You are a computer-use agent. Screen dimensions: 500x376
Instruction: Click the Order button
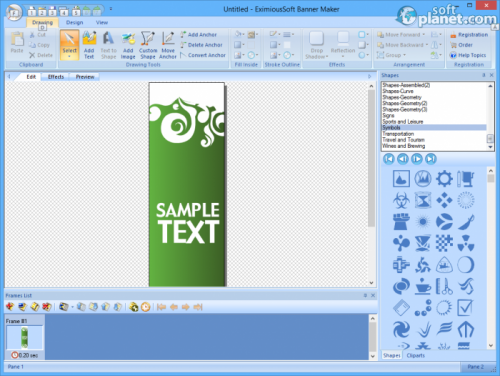click(x=461, y=45)
